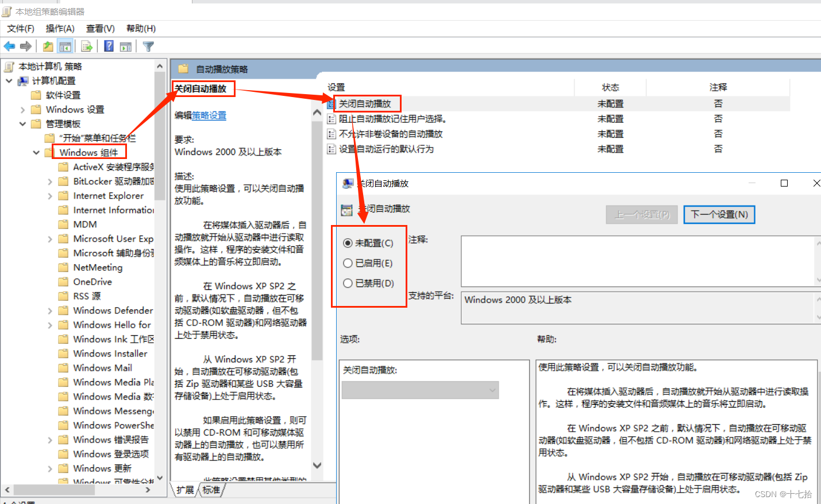The width and height of the screenshot is (821, 504).
Task: Select the 已禁用(D) radio button
Action: click(348, 283)
